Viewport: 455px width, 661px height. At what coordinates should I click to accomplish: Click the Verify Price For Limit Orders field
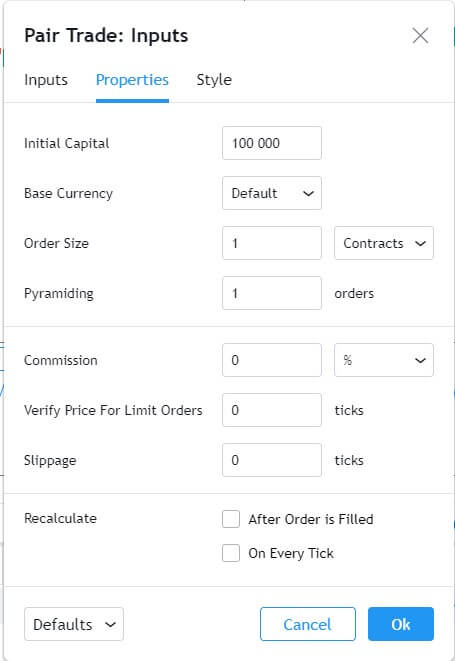click(x=272, y=410)
